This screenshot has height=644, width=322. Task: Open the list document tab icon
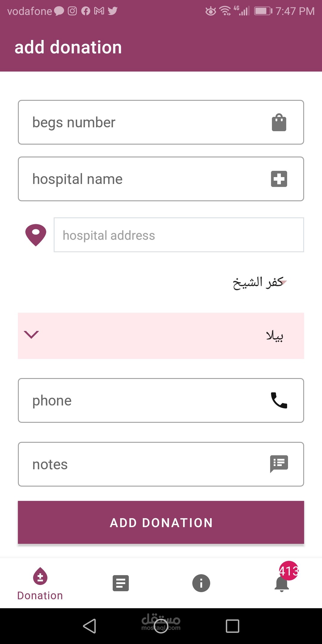click(121, 583)
